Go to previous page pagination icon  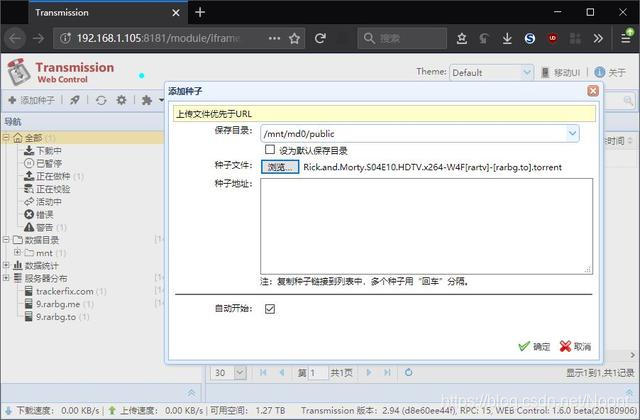pos(282,372)
